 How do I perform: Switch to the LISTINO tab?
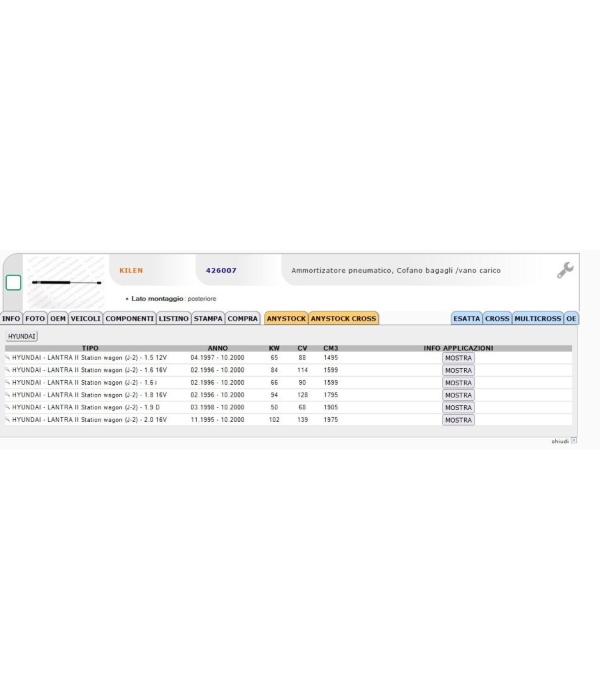point(173,318)
